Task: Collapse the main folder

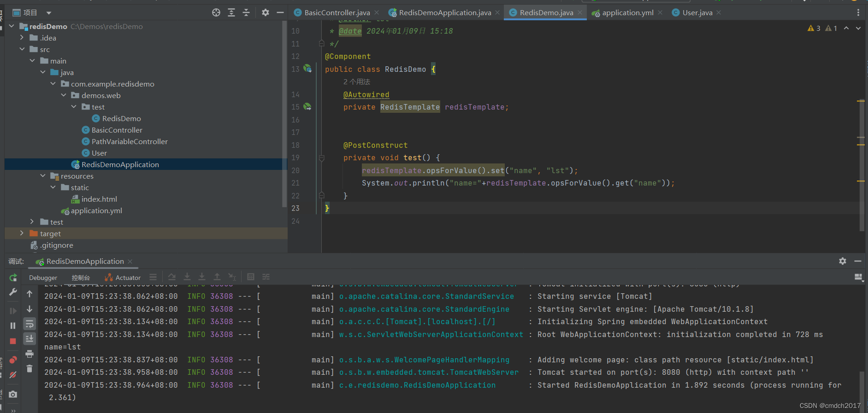Action: [32, 61]
